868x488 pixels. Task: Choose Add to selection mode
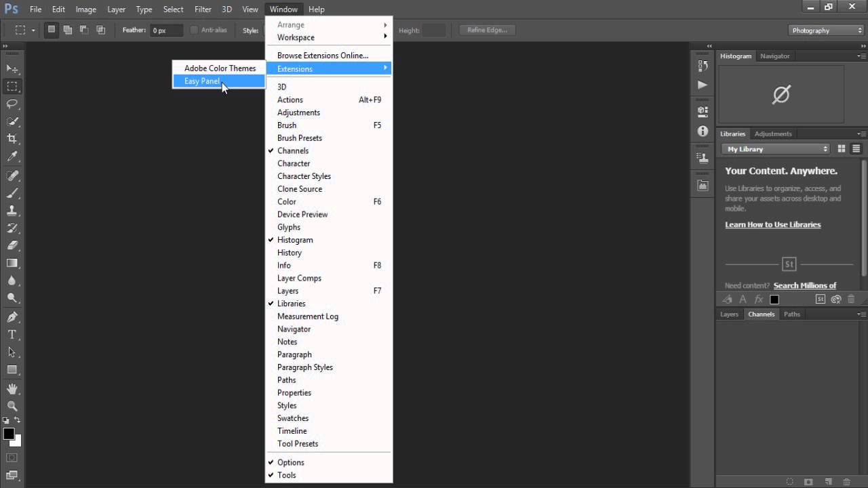(68, 30)
